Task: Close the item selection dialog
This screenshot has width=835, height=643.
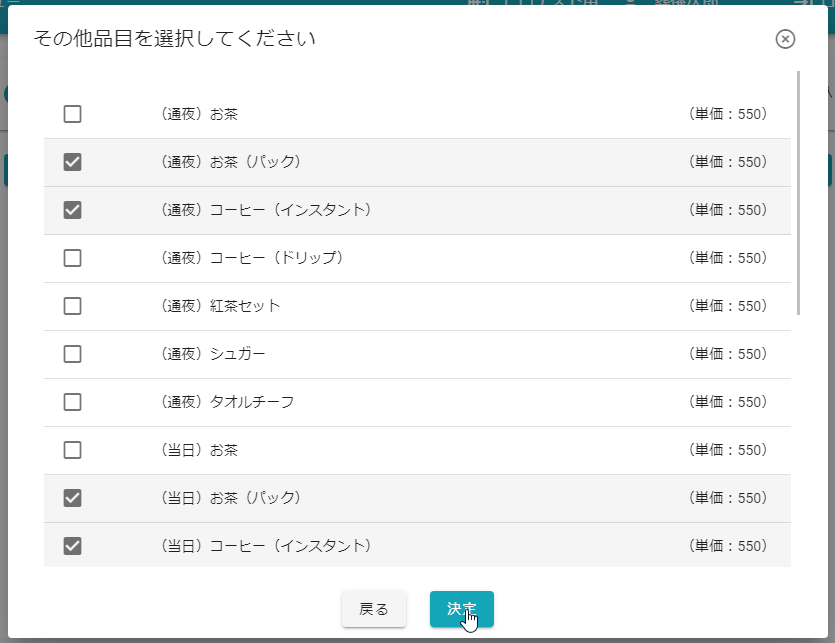Action: pyautogui.click(x=785, y=39)
